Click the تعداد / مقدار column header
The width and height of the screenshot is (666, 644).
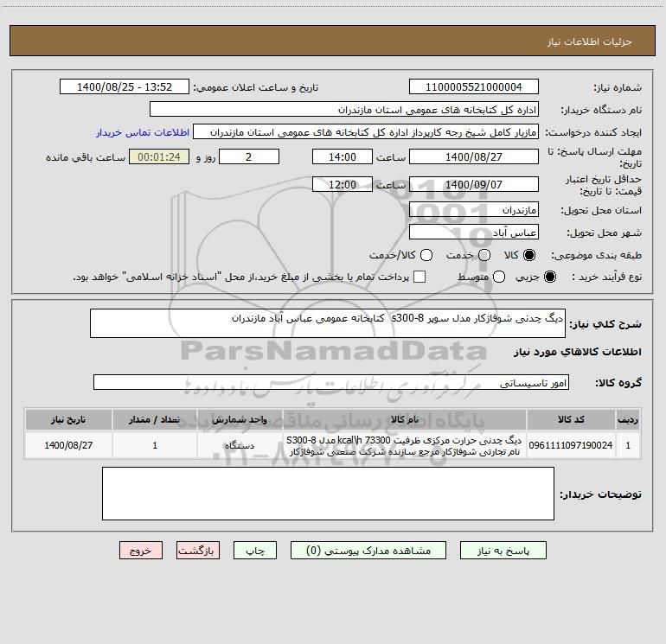point(155,419)
